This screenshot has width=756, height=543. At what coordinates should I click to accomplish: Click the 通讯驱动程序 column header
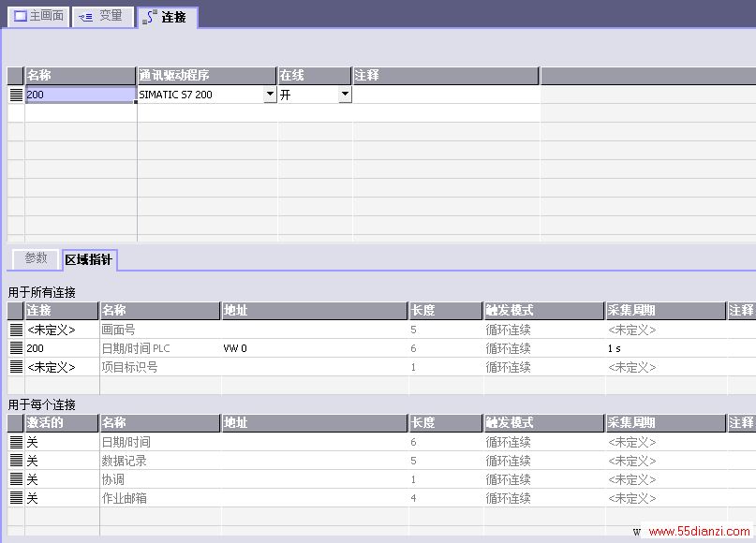pyautogui.click(x=207, y=76)
